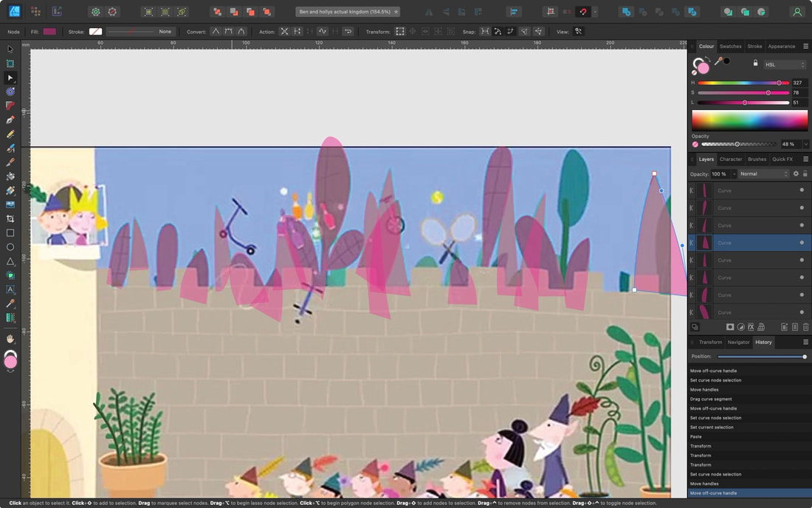Open the Character tab

tap(731, 159)
